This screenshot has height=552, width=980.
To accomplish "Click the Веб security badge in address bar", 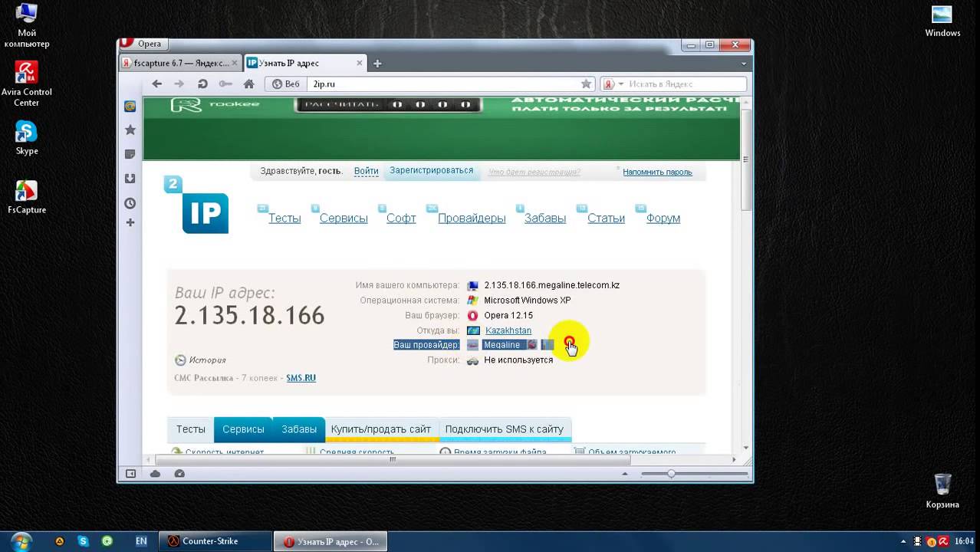I will (x=286, y=84).
